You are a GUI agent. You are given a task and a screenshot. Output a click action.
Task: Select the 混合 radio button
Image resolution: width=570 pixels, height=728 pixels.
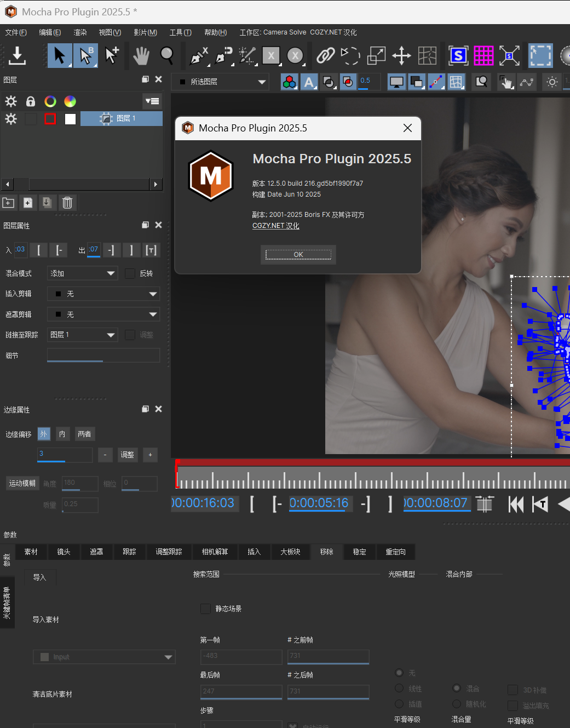coord(457,688)
